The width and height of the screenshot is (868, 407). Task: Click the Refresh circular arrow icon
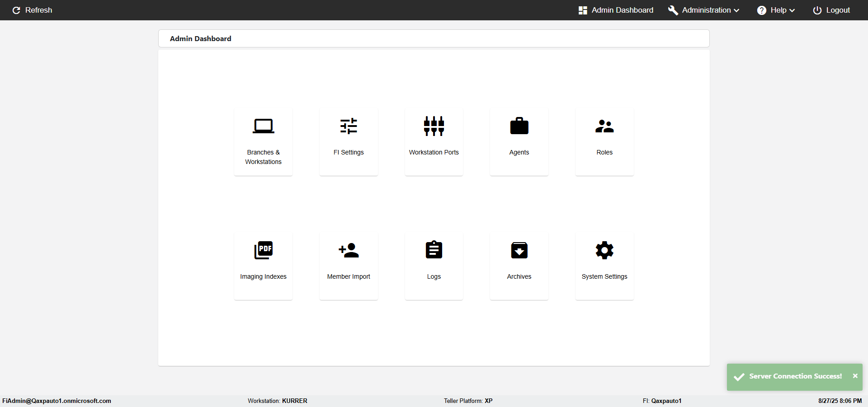[x=16, y=10]
